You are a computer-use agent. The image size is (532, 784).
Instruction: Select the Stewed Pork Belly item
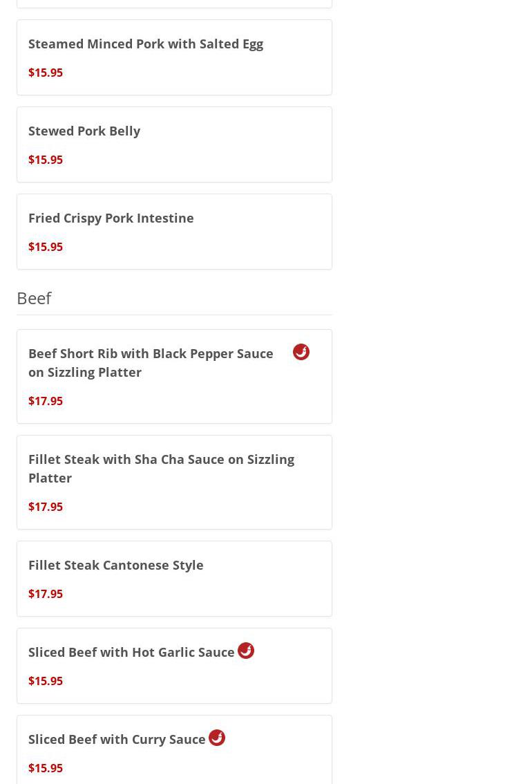coord(84,131)
